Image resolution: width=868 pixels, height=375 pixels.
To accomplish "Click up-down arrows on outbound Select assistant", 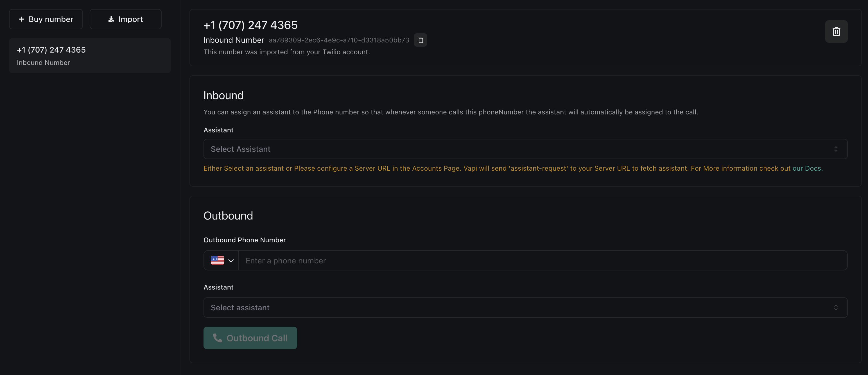I will tap(836, 308).
